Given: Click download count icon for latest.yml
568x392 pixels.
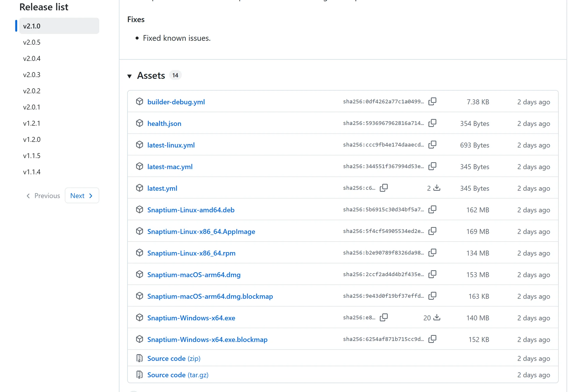Looking at the screenshot, I should click(x=437, y=188).
